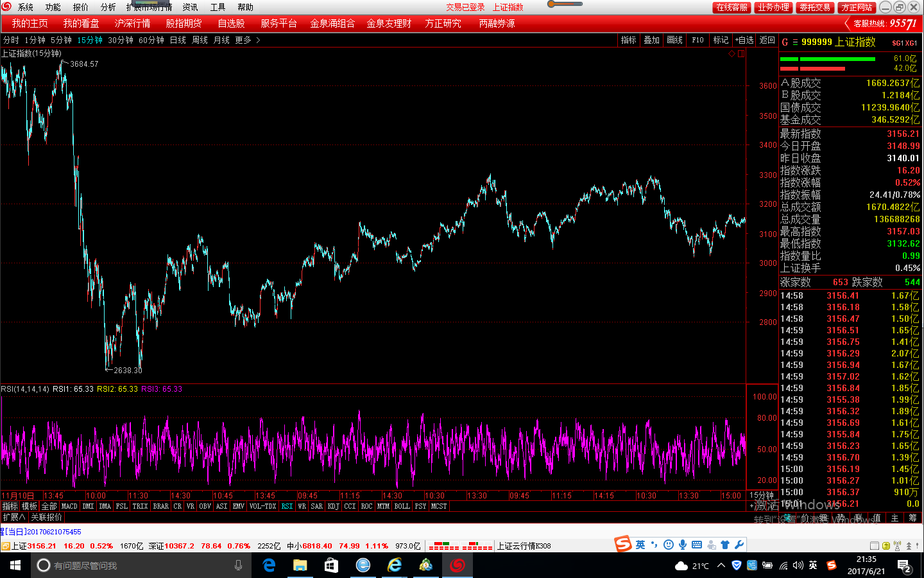Toggle Sogou 英 language mode

[x=640, y=545]
